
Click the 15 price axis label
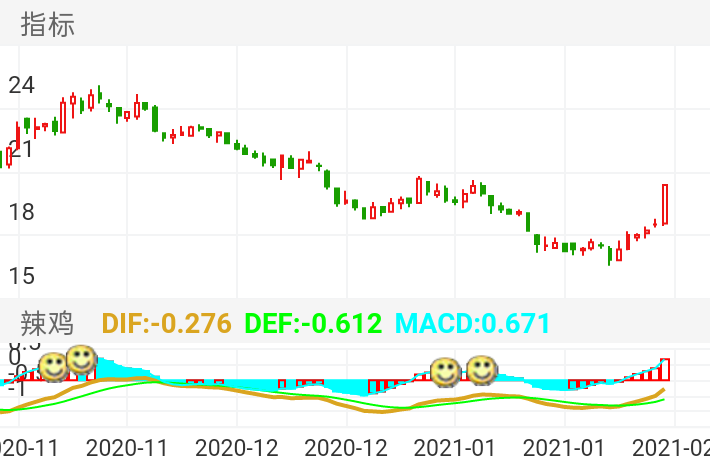pyautogui.click(x=21, y=275)
